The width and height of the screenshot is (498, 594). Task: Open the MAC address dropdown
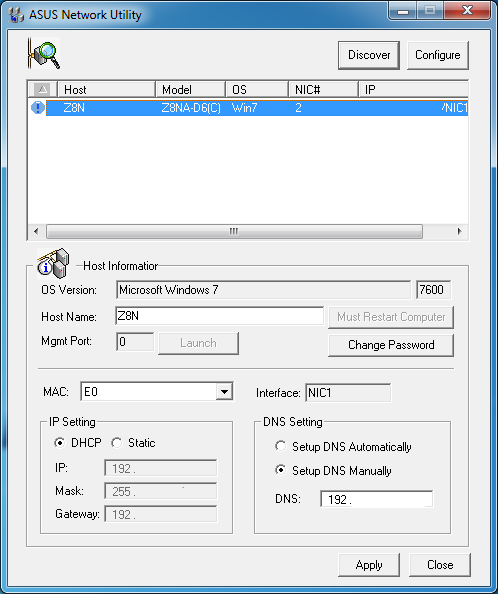click(x=224, y=392)
